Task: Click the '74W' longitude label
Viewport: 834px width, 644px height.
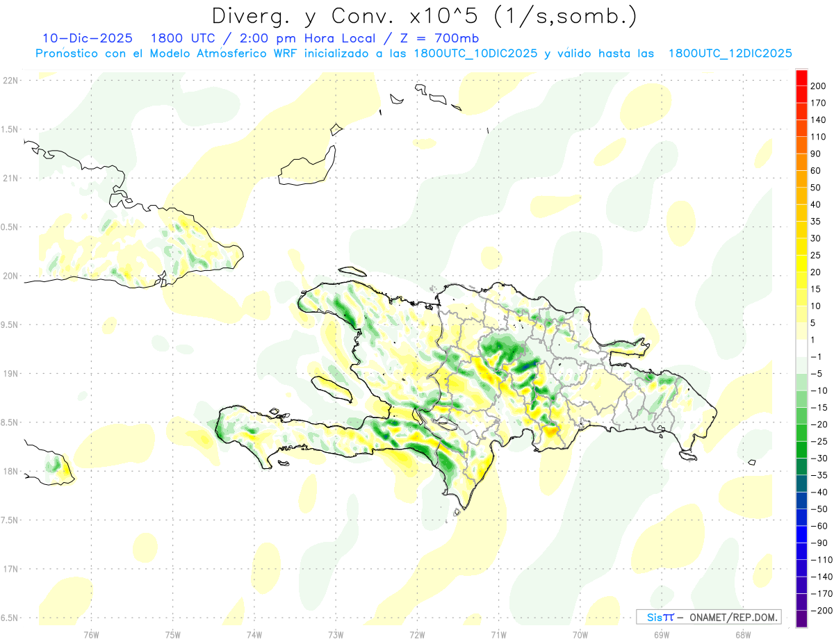Action: 254,635
